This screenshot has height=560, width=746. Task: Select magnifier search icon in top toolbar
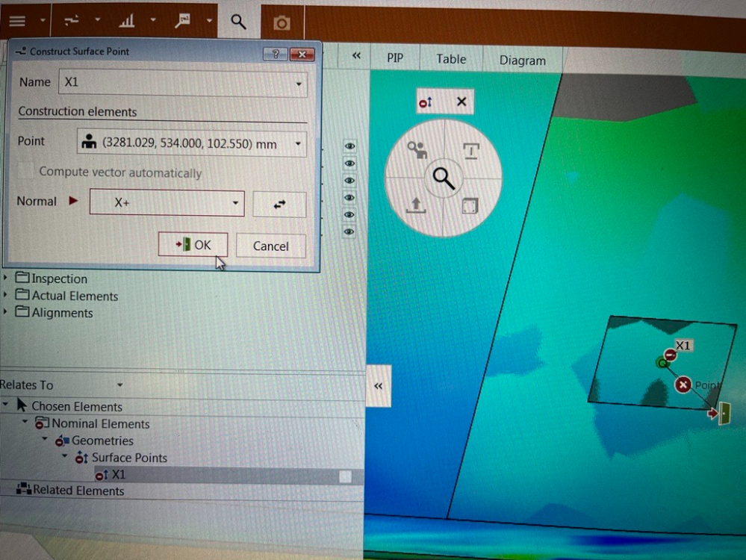tap(238, 22)
